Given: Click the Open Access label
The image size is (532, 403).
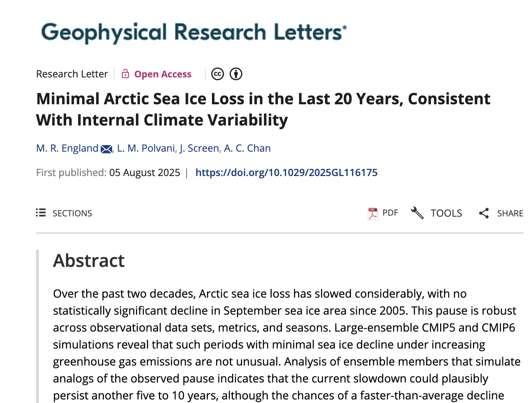Looking at the screenshot, I should 163,74.
